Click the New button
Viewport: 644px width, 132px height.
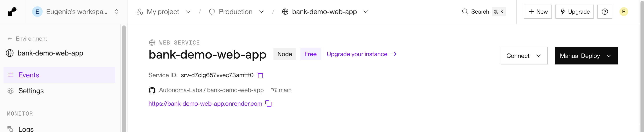(537, 12)
